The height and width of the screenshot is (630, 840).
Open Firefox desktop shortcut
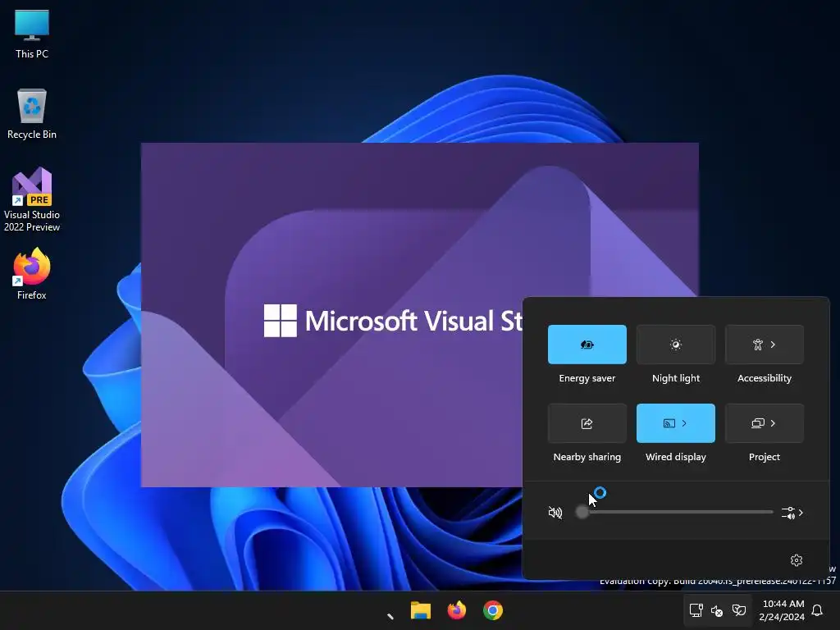coord(32,274)
